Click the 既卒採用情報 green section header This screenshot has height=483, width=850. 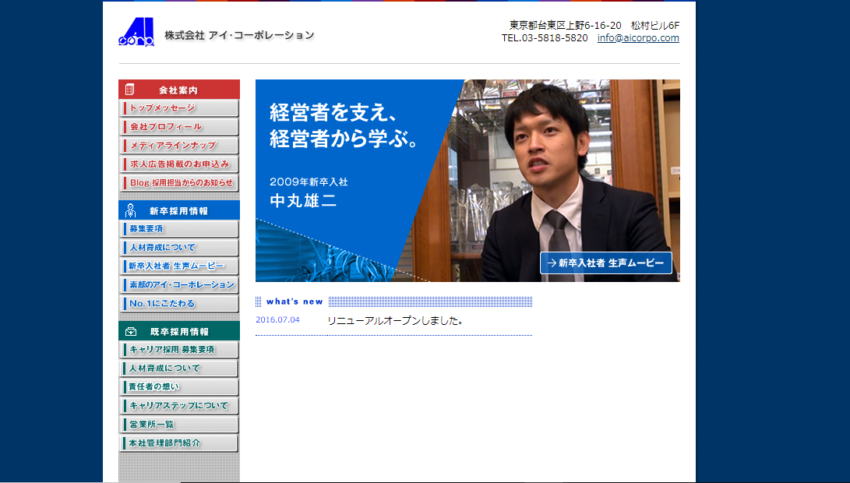click(x=179, y=331)
